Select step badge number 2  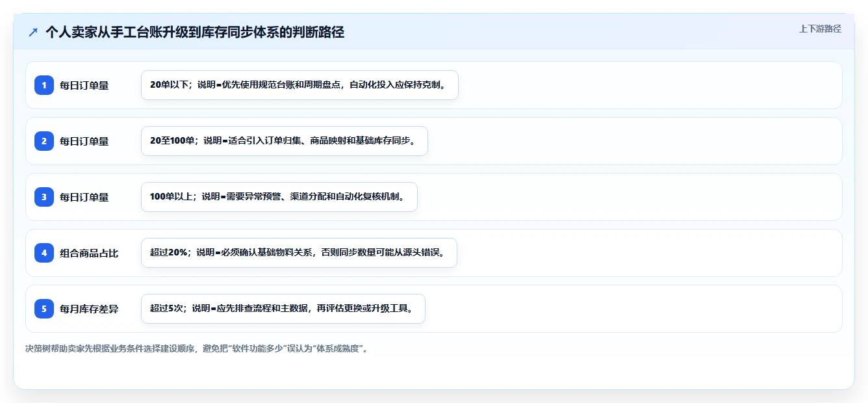click(x=44, y=141)
